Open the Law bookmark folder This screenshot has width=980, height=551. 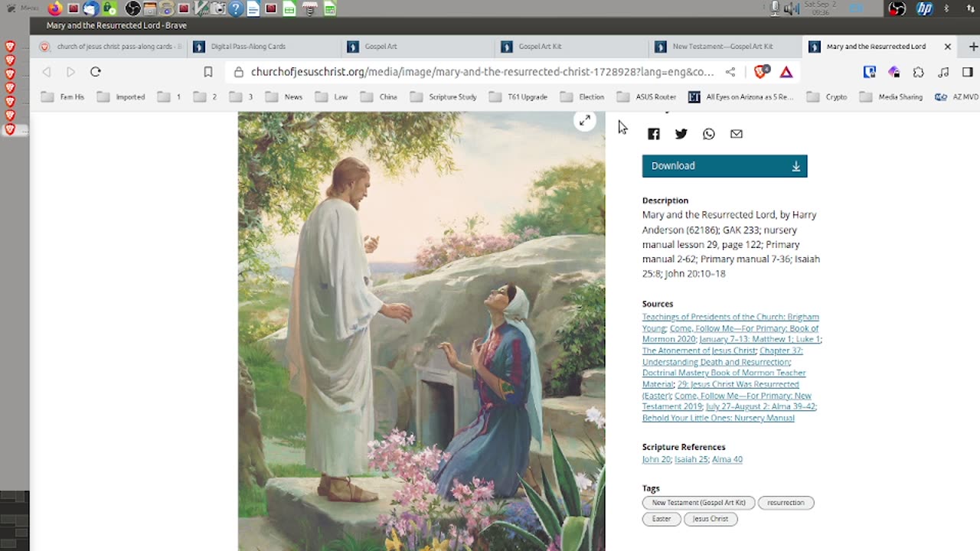pyautogui.click(x=332, y=97)
